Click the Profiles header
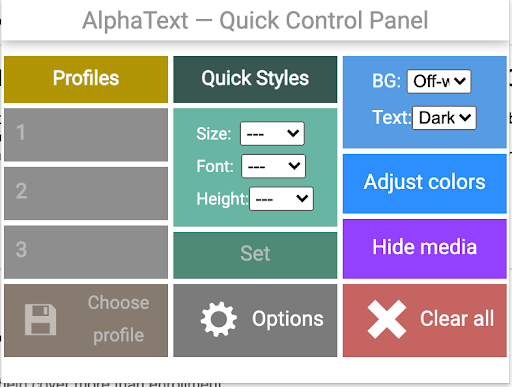This screenshot has height=387, width=512. [86, 79]
